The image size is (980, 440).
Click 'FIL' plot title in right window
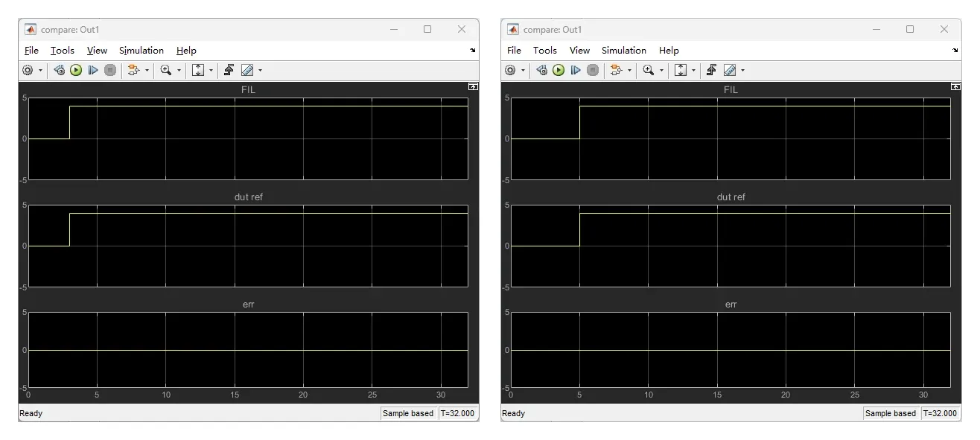(x=731, y=90)
